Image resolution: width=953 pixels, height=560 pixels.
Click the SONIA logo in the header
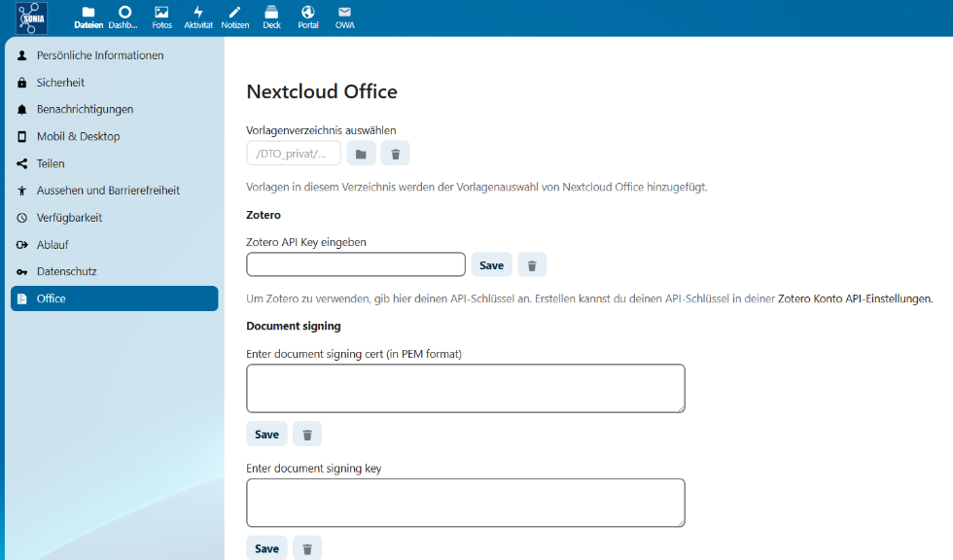click(31, 18)
